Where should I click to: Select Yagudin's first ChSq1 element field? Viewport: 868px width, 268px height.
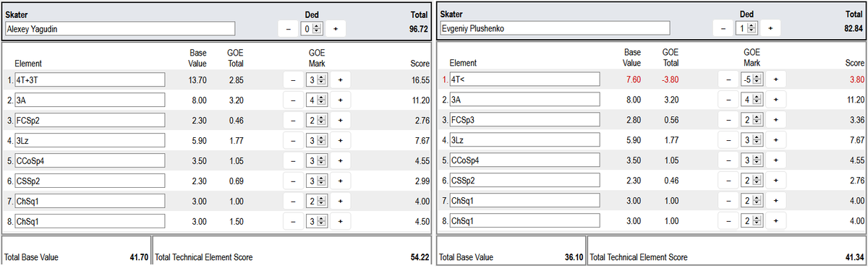coord(89,201)
